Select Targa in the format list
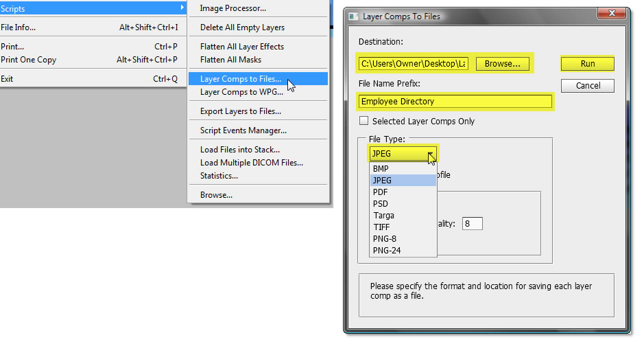 pos(383,216)
